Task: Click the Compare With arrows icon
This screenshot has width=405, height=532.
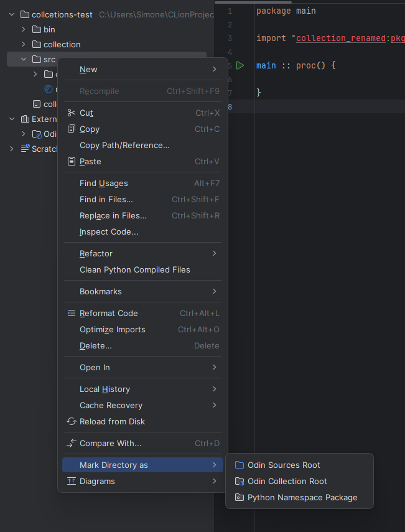Action: pos(71,443)
